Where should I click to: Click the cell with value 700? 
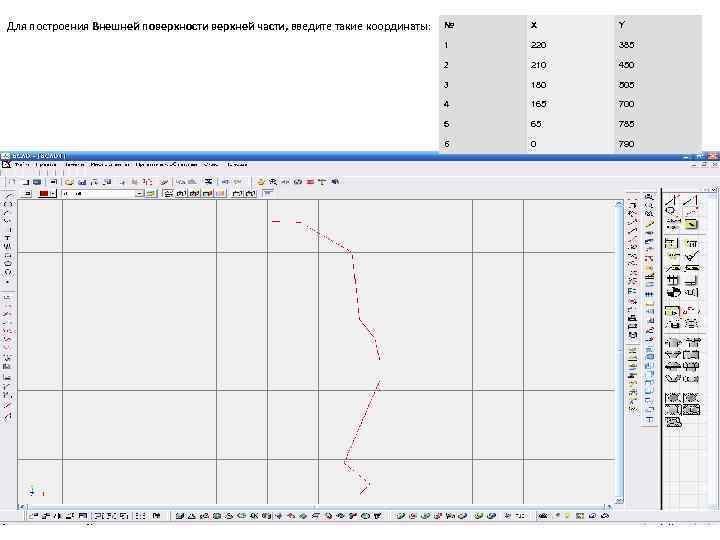[626, 104]
